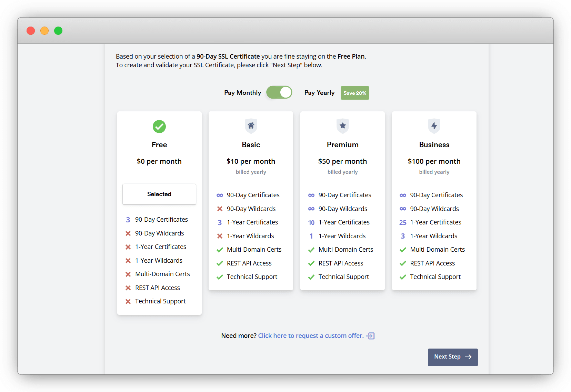
Task: Click red X beside Free Technical Support
Action: [x=128, y=301]
